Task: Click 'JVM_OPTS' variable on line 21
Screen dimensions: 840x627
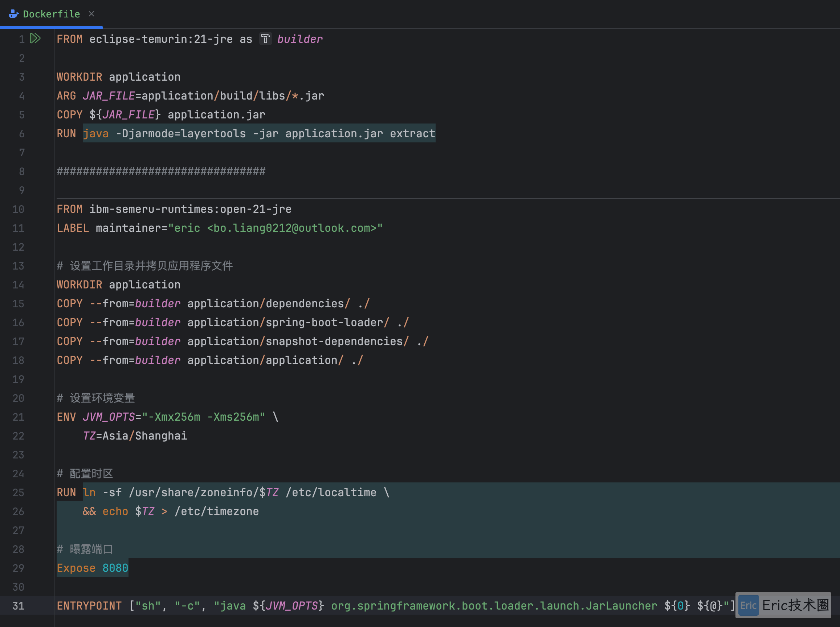Action: click(109, 417)
